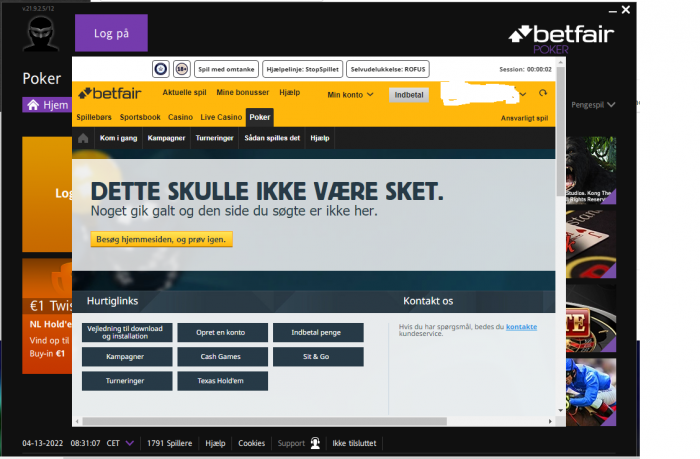Image resolution: width=700 pixels, height=459 pixels.
Task: Switch to Casino tab
Action: 180,117
